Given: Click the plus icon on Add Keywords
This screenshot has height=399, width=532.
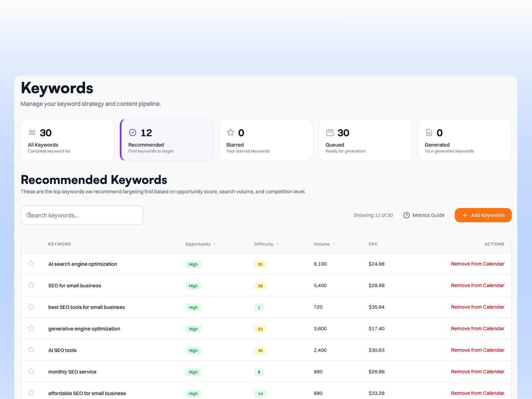Looking at the screenshot, I should pos(465,215).
